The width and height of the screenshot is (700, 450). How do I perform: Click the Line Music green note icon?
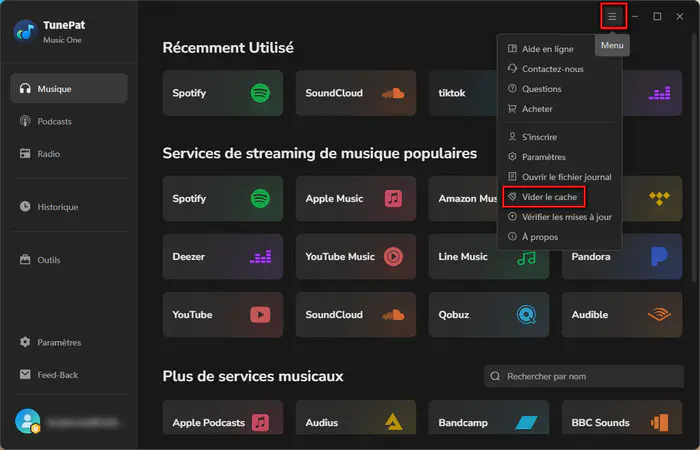pos(526,258)
